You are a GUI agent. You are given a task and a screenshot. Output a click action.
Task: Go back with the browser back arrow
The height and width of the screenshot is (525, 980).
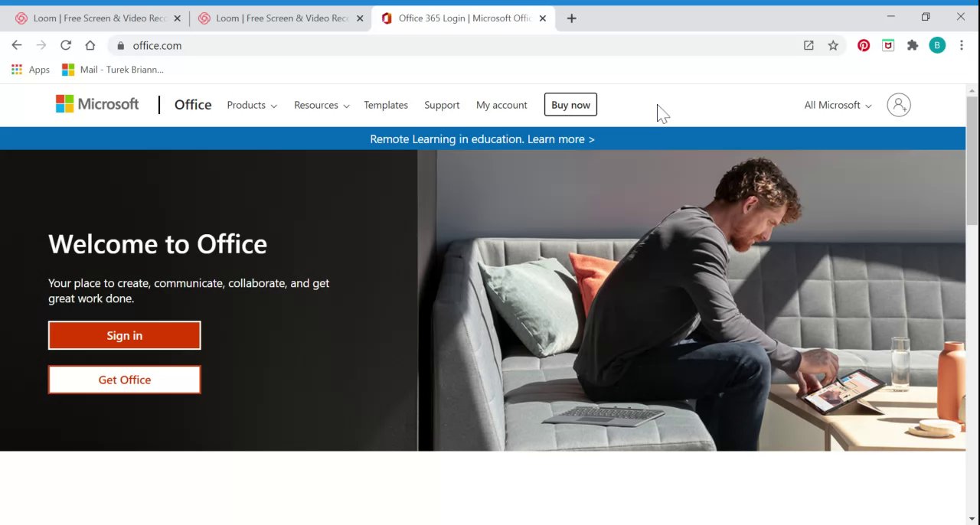(x=17, y=45)
